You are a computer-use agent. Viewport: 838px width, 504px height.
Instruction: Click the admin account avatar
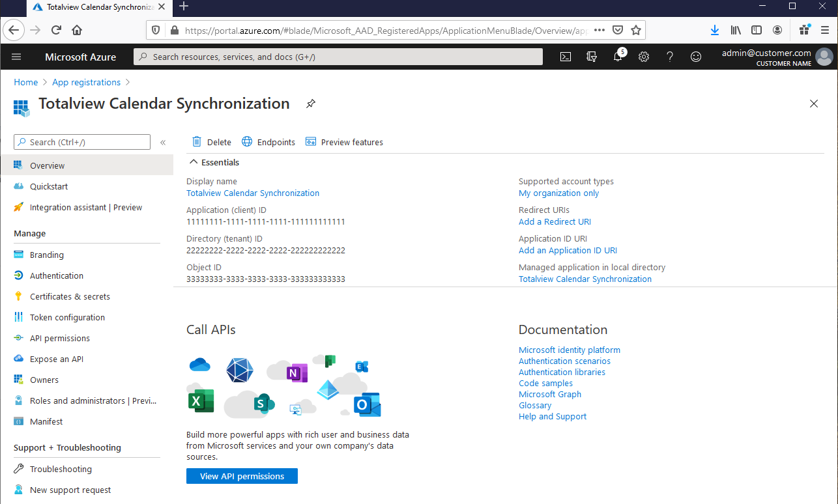824,57
